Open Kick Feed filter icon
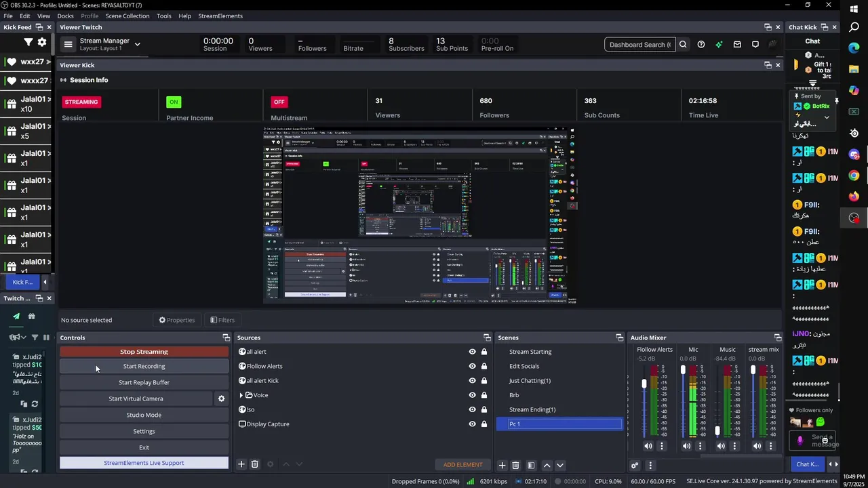Image resolution: width=868 pixels, height=488 pixels. click(x=28, y=42)
